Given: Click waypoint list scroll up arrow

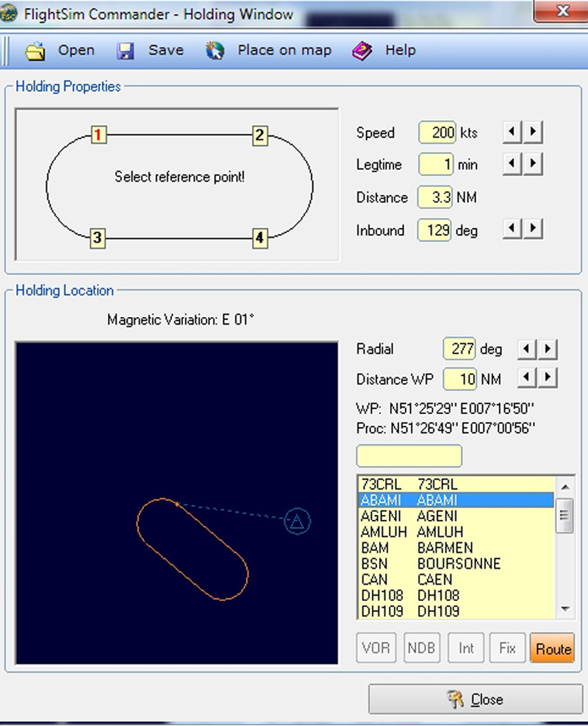Looking at the screenshot, I should (565, 487).
